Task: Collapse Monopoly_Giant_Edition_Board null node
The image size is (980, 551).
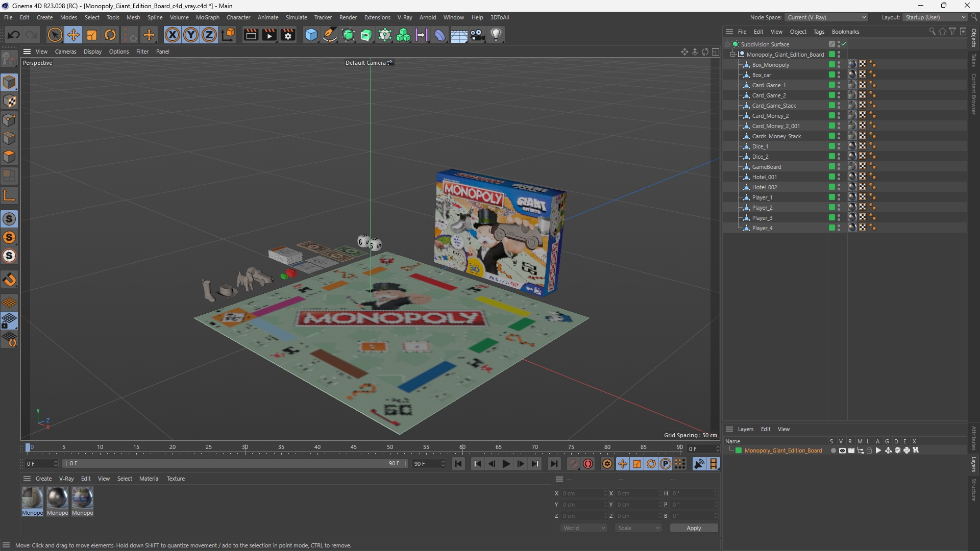Action: (x=733, y=54)
